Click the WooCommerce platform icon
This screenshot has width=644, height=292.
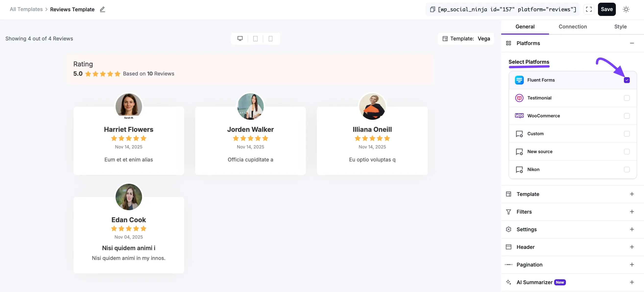tap(519, 116)
